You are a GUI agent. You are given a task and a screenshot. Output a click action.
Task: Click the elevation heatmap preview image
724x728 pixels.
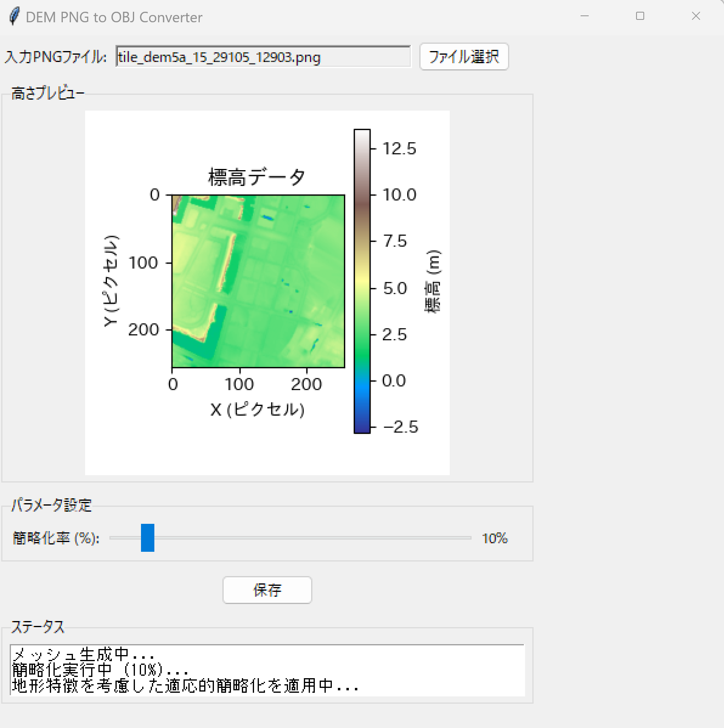pyautogui.click(x=258, y=281)
